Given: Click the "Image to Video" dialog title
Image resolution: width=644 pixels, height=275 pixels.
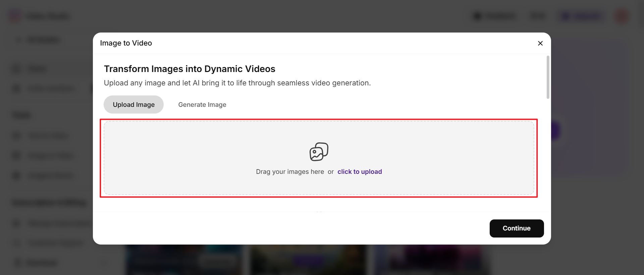Looking at the screenshot, I should coord(126,43).
